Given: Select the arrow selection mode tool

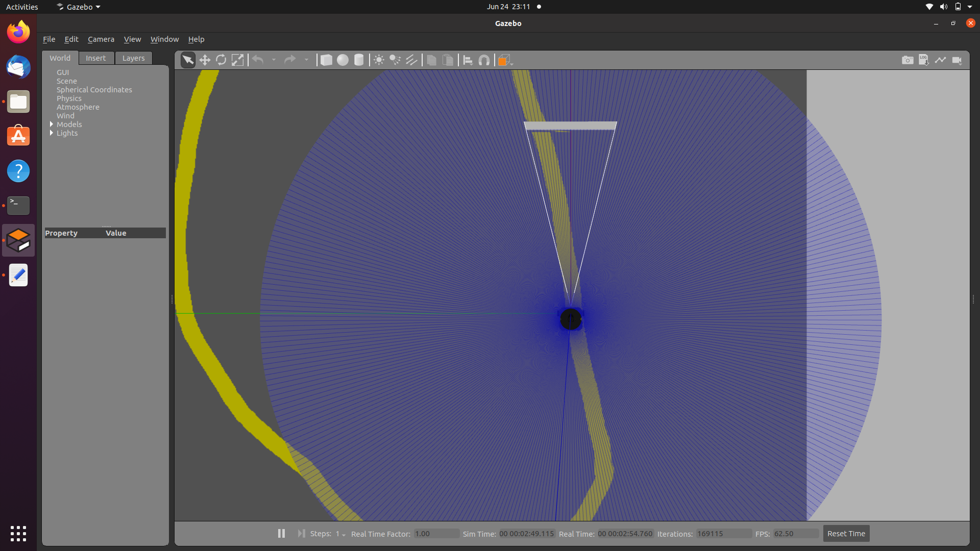Looking at the screenshot, I should [x=188, y=60].
